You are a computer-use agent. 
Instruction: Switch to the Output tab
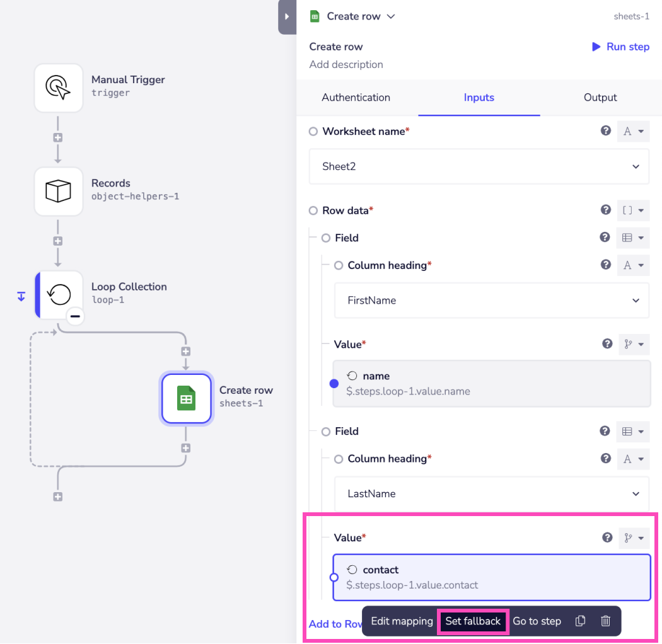[x=600, y=98]
